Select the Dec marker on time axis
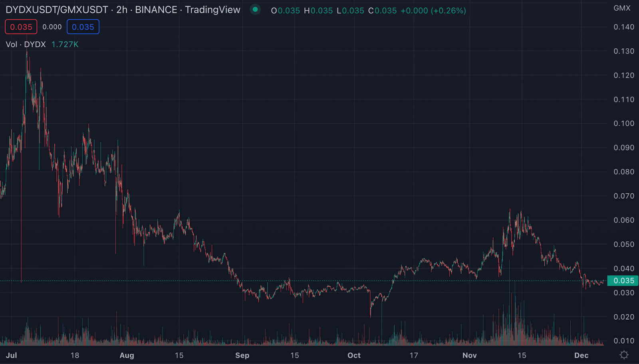Viewport: 639px width, 364px height. (x=581, y=355)
